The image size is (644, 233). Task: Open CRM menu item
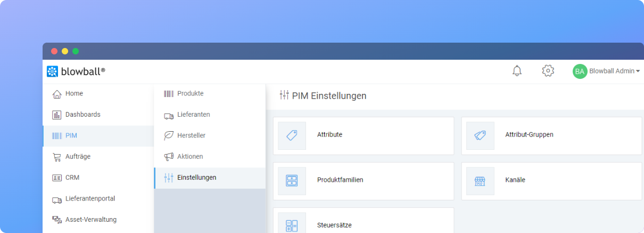tap(98, 178)
